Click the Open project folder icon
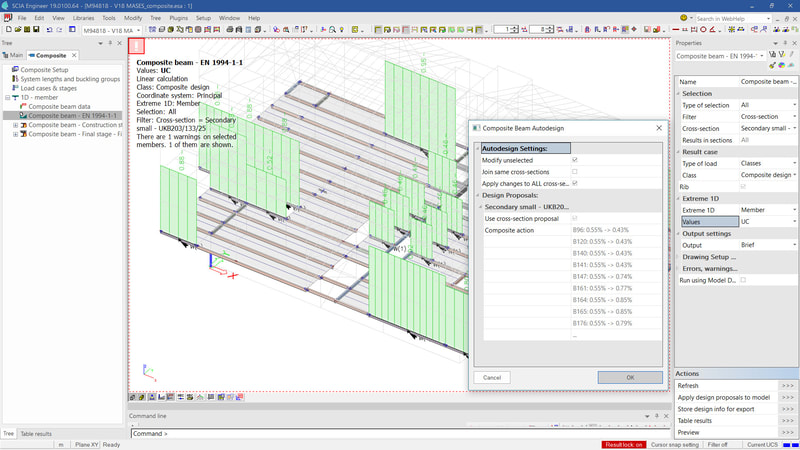The height and width of the screenshot is (450, 800). [18, 30]
